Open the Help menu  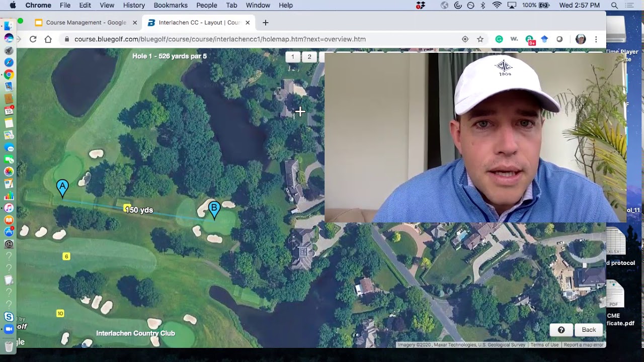pyautogui.click(x=286, y=5)
